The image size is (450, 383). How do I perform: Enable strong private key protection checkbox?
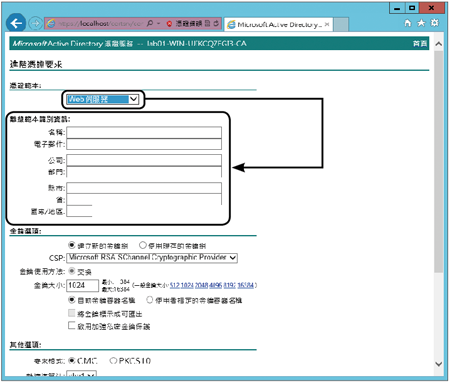pyautogui.click(x=71, y=325)
